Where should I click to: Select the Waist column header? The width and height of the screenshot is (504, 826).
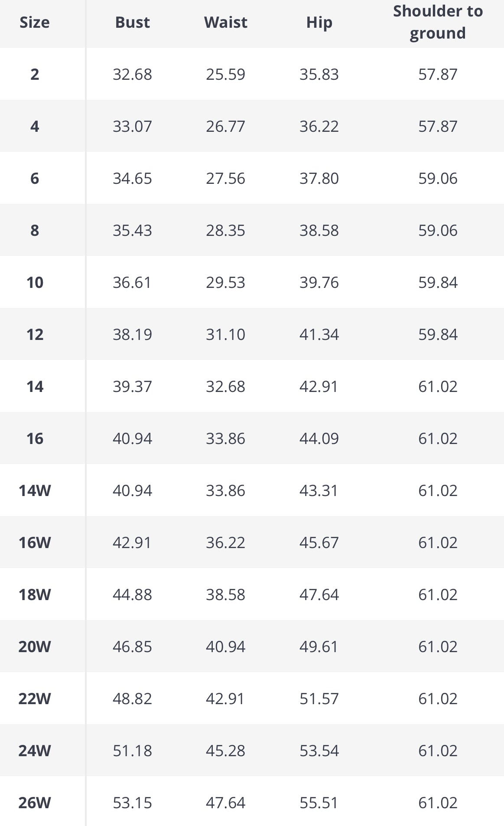click(225, 23)
